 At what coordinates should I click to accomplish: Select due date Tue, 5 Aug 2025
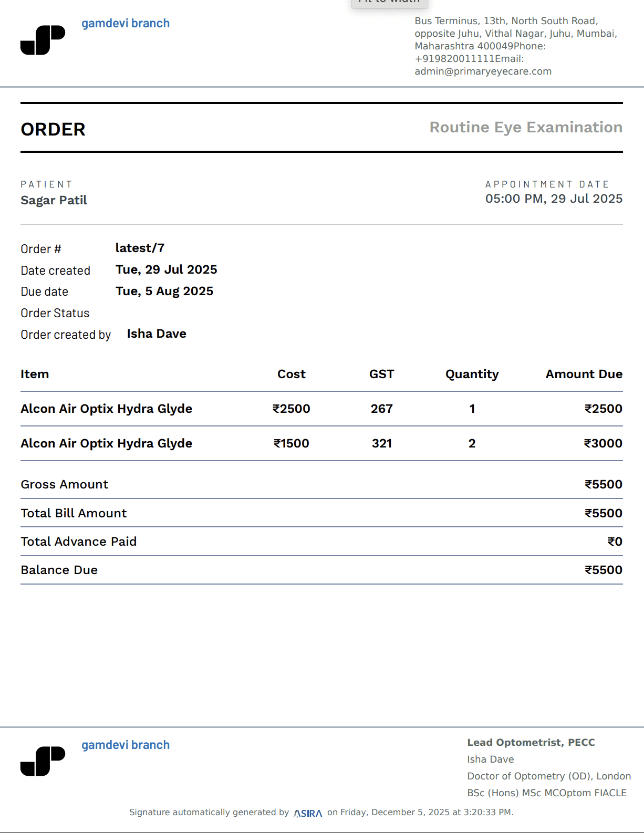tap(164, 291)
